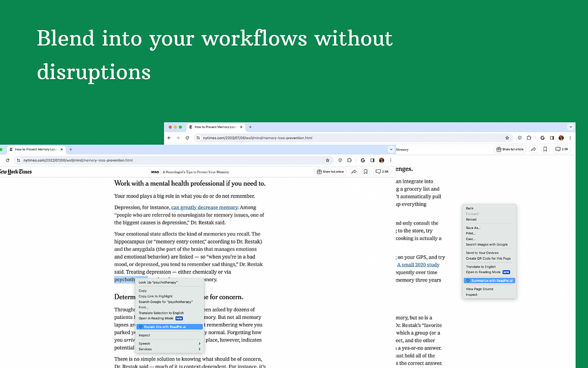Click Share full article in front window
This screenshot has height=368, width=588.
coord(330,172)
